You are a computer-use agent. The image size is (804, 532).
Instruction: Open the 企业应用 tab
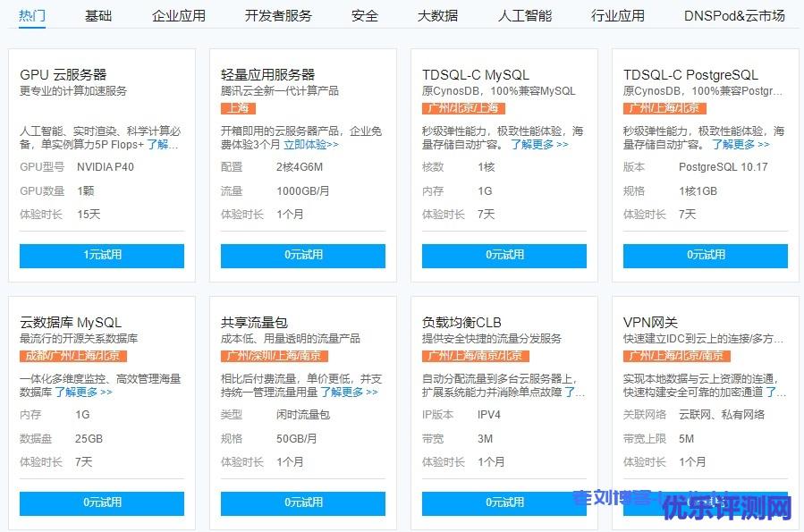[178, 15]
